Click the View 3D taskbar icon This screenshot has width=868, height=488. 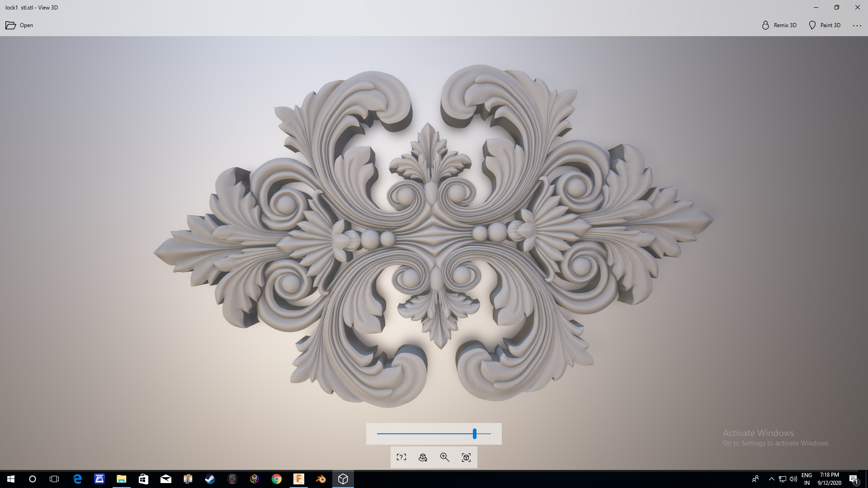[x=343, y=479]
